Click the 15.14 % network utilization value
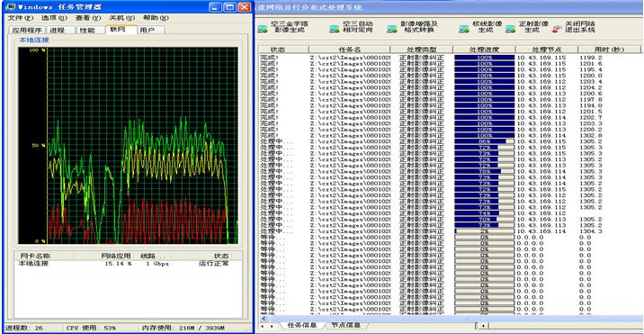This screenshot has height=334, width=644. (119, 264)
